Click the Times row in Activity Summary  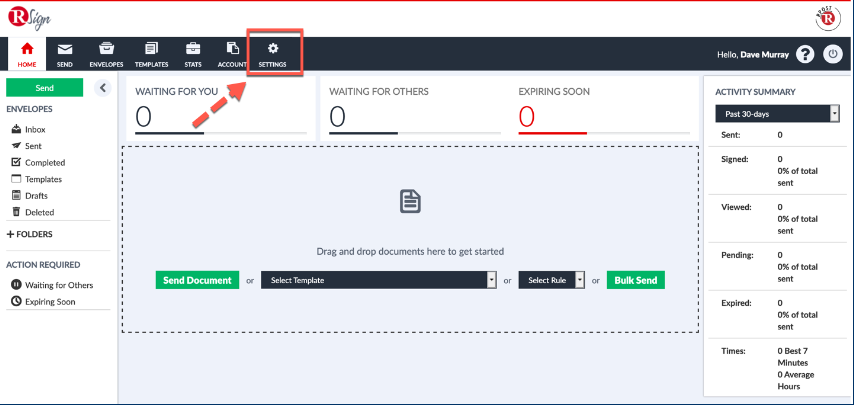[x=777, y=369]
